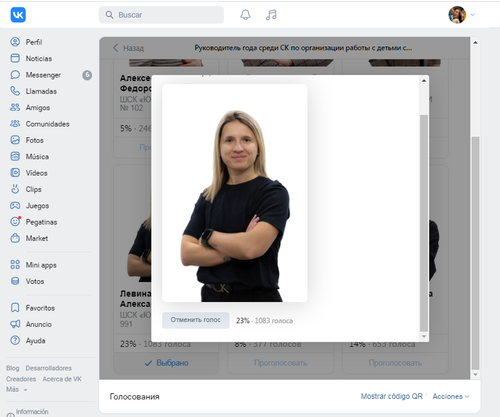Click the Videos sidebar icon
The width and height of the screenshot is (500, 417).
(x=15, y=173)
